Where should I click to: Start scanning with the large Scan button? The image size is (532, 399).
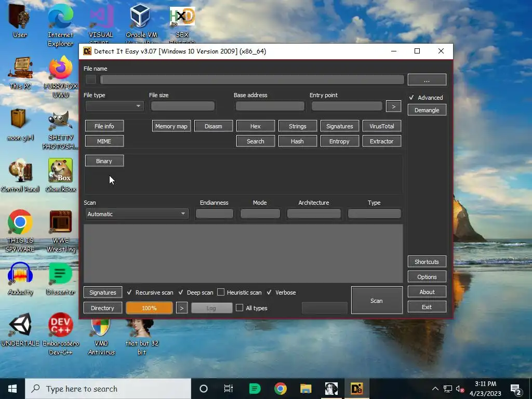pos(377,300)
